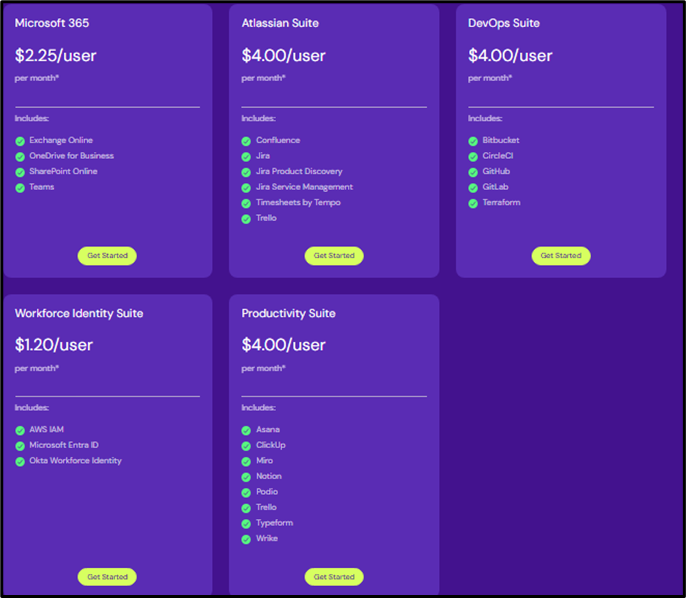Click the green checkmark beside Asana
This screenshot has height=598, width=686.
click(x=246, y=430)
